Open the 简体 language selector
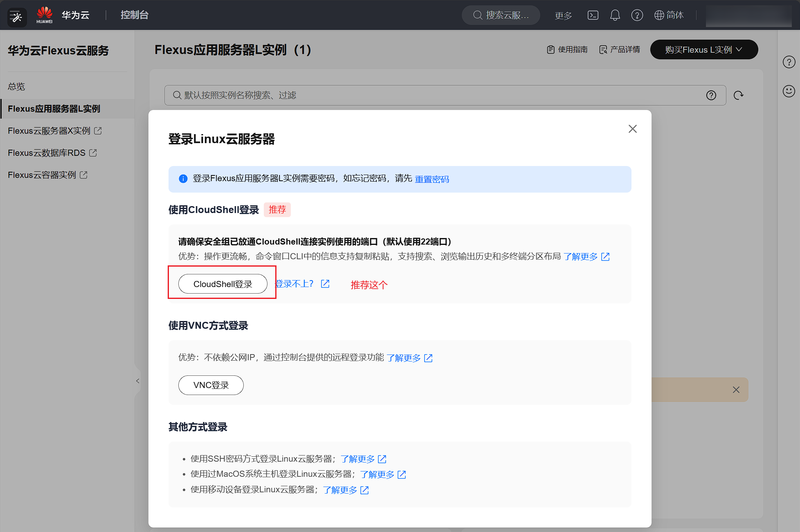Screen dimensions: 800x532 click(x=669, y=15)
